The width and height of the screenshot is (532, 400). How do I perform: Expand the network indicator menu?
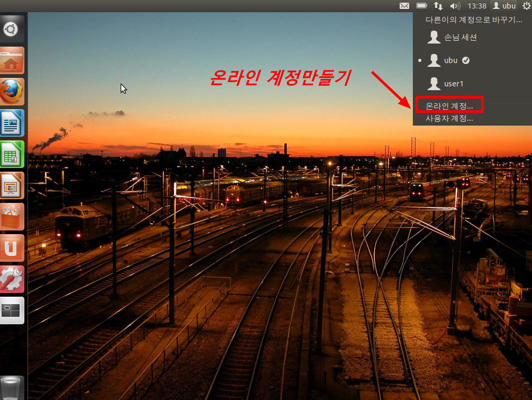[x=438, y=6]
